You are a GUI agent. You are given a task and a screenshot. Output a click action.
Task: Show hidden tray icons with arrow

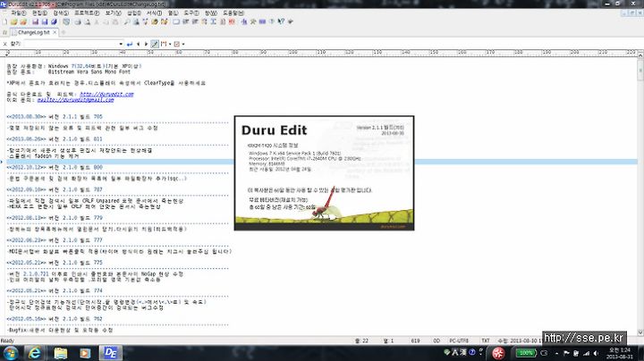(556, 353)
